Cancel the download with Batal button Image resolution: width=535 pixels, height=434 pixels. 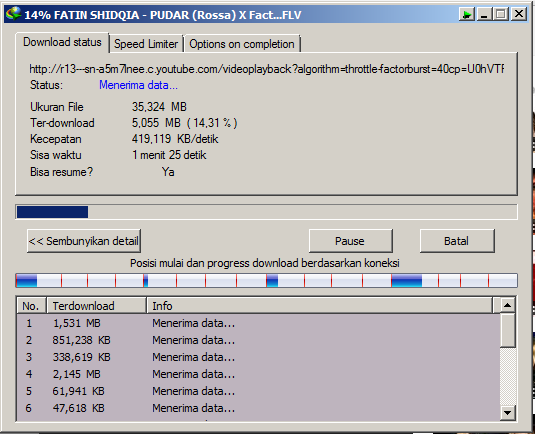click(457, 241)
